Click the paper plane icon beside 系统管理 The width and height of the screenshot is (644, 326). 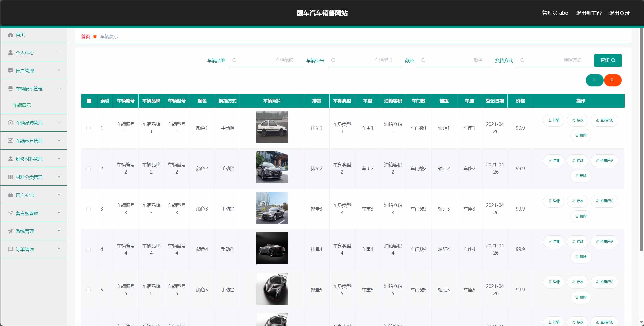pos(10,231)
